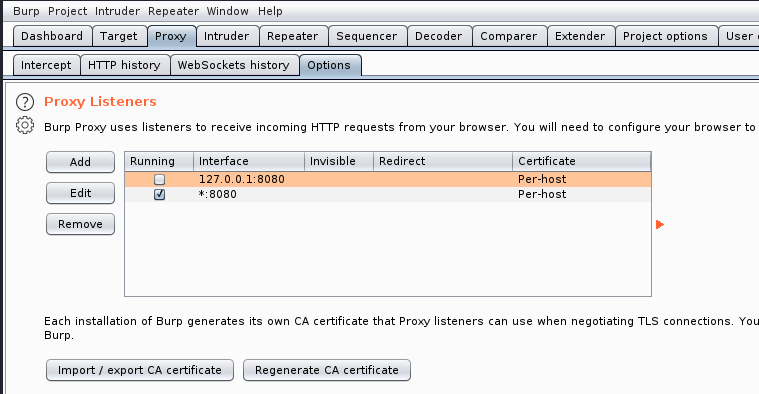Open the HTTP history sub-tab

pos(124,65)
